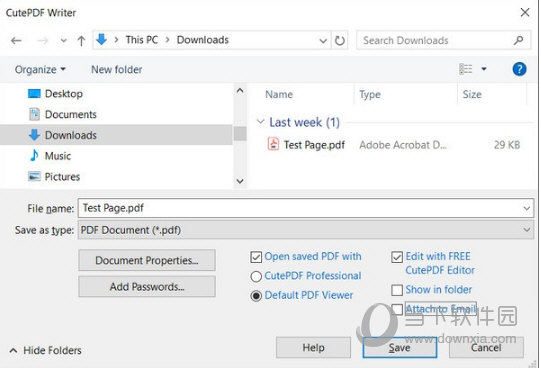
Task: Click the Cancel button
Action: click(486, 347)
